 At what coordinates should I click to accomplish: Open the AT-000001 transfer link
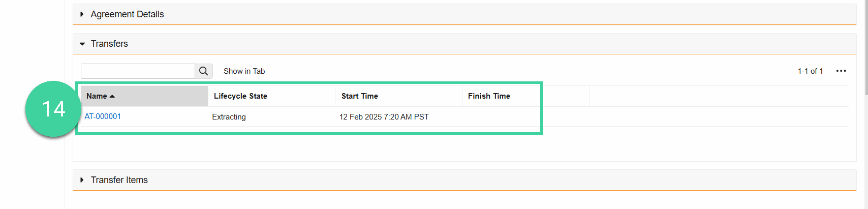(x=103, y=116)
